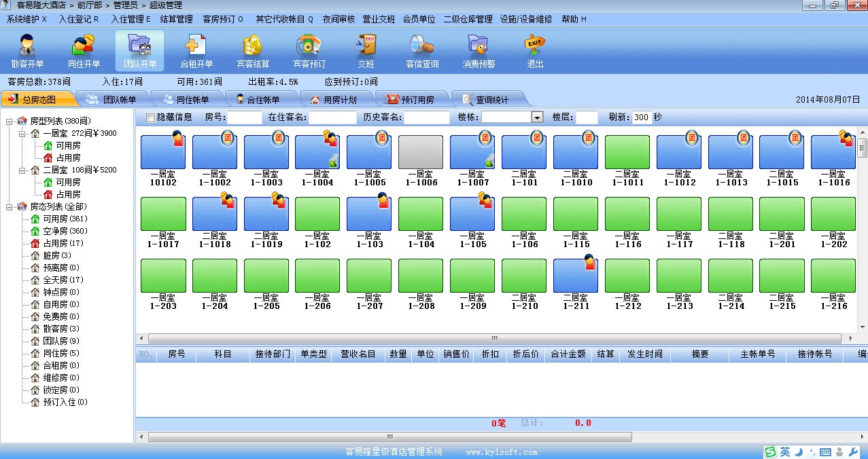The height and width of the screenshot is (459, 868).
Task: Select 脏房 (3) status filter
Action: coord(57,255)
